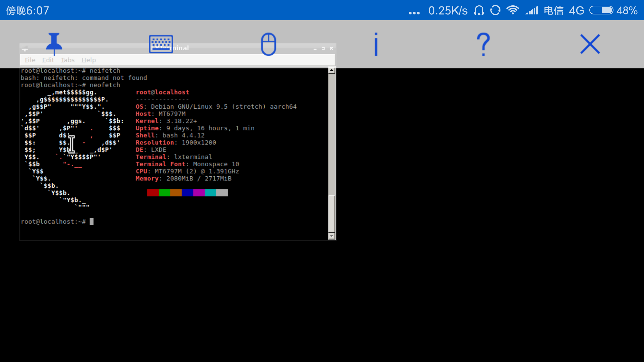This screenshot has height=362, width=644.
Task: Open the info icon
Action: 376,44
